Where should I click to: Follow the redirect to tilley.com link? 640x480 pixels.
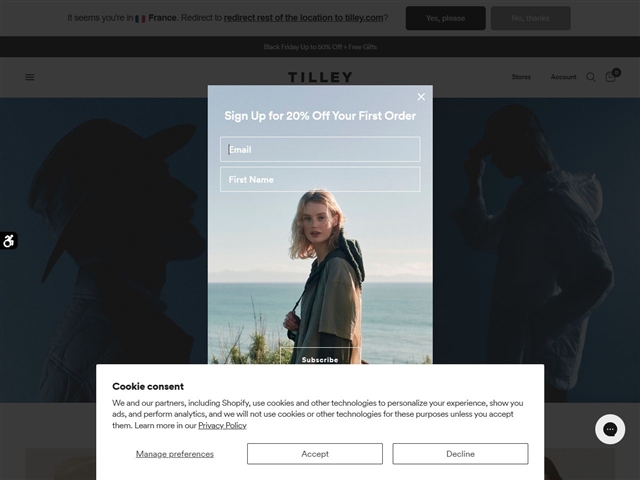point(303,18)
